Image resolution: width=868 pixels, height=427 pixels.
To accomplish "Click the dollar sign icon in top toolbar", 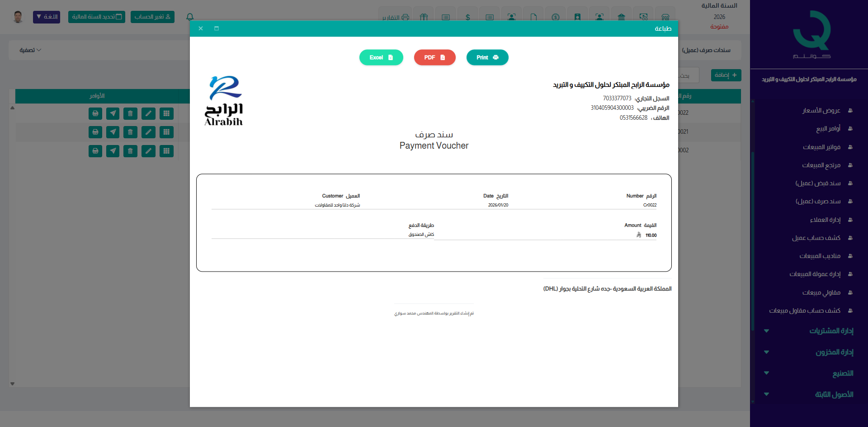I will click(467, 17).
